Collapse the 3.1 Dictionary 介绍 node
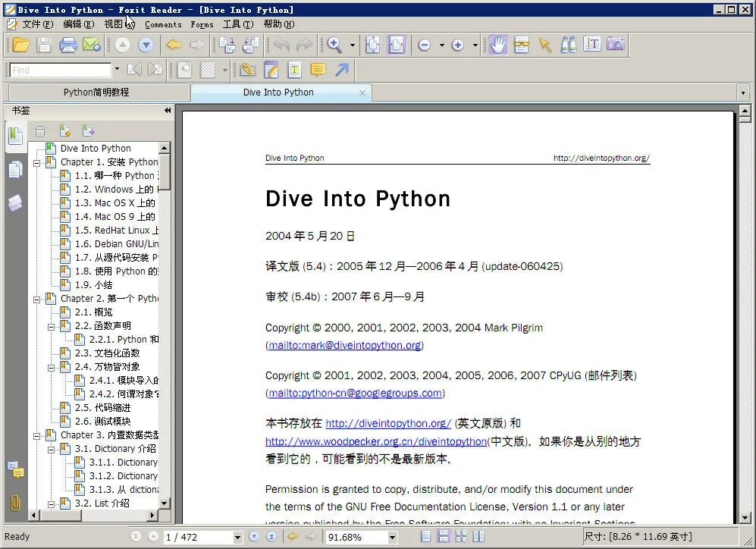Image resolution: width=756 pixels, height=549 pixels. pyautogui.click(x=51, y=450)
